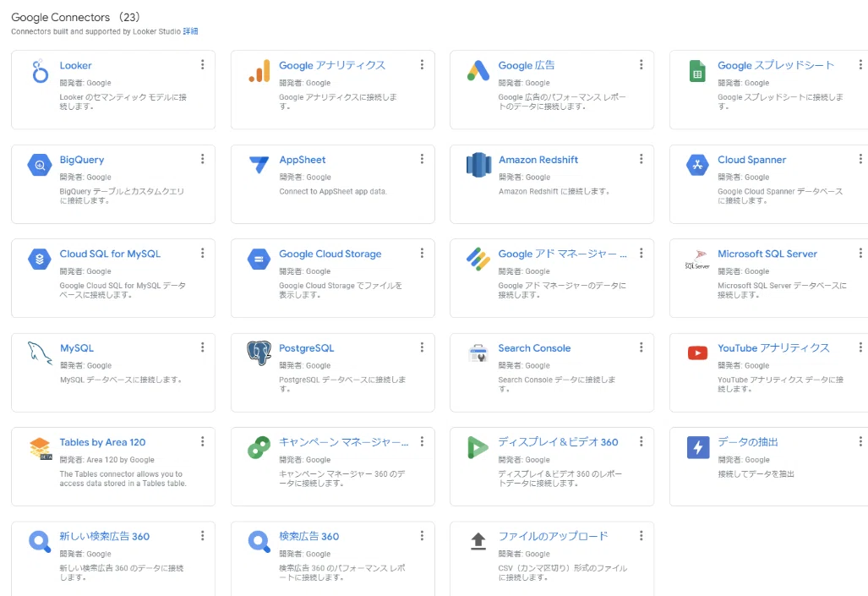
Task: Choose the YouTube アナリティクス play icon
Action: 697,353
